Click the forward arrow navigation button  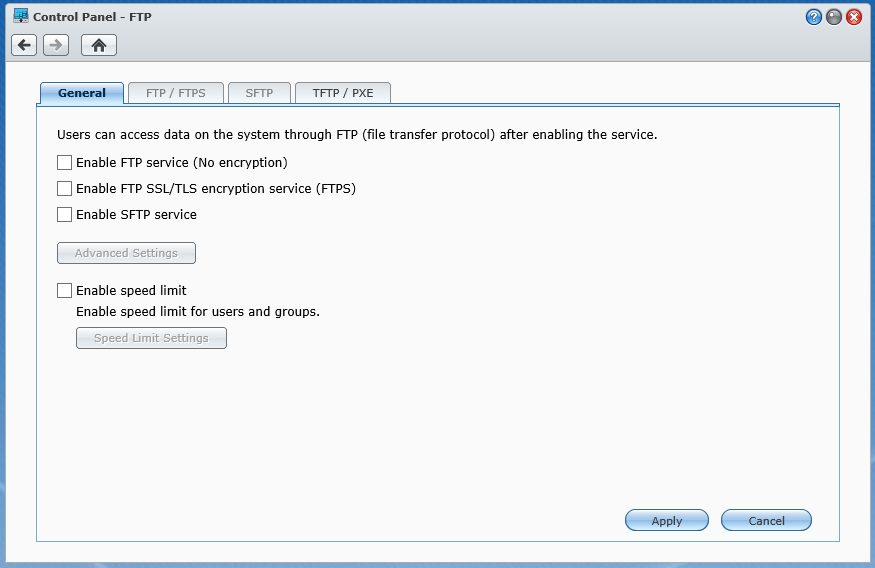(x=56, y=45)
